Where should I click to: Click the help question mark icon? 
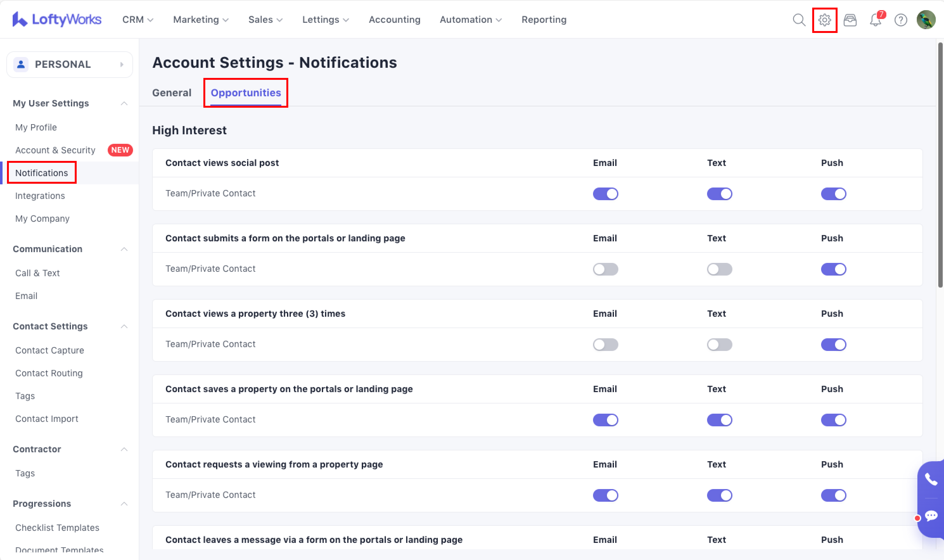pyautogui.click(x=901, y=20)
